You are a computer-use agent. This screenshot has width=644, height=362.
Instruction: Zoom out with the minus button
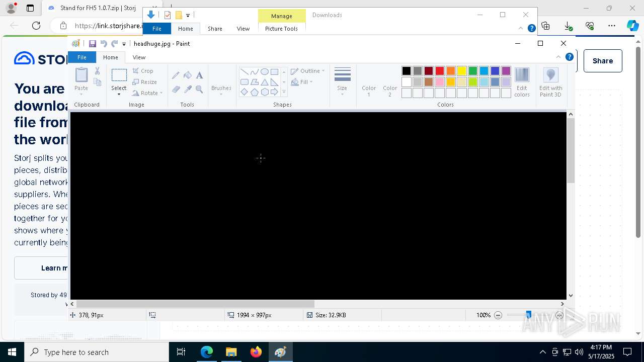[x=498, y=315]
